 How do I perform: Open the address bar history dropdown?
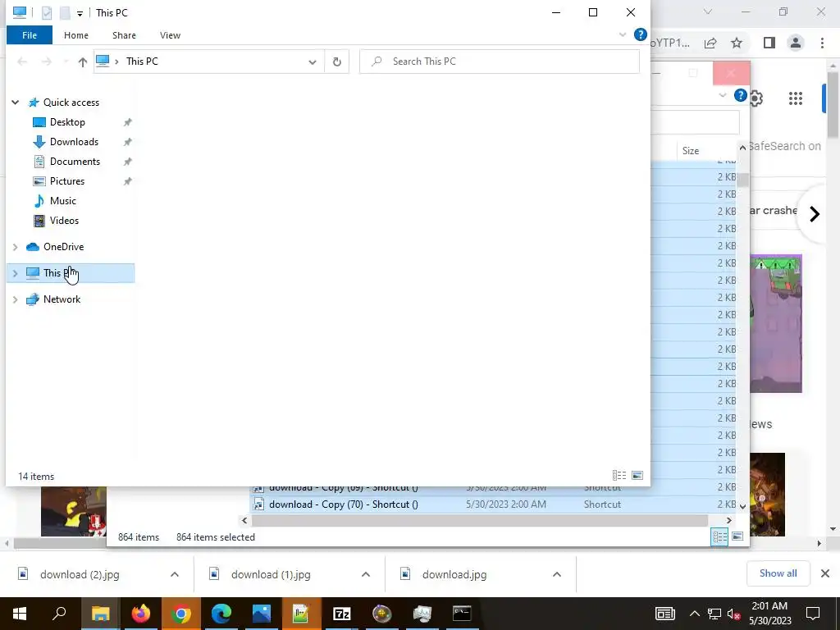[313, 62]
